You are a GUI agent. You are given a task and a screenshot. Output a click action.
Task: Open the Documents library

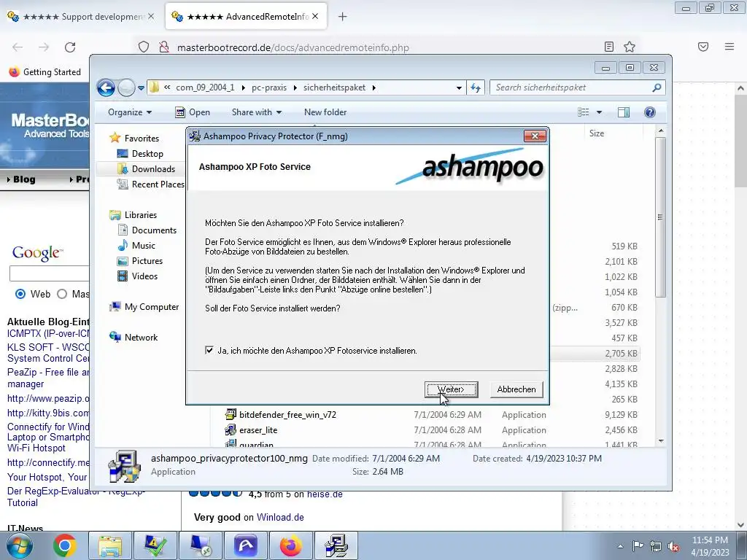[154, 230]
